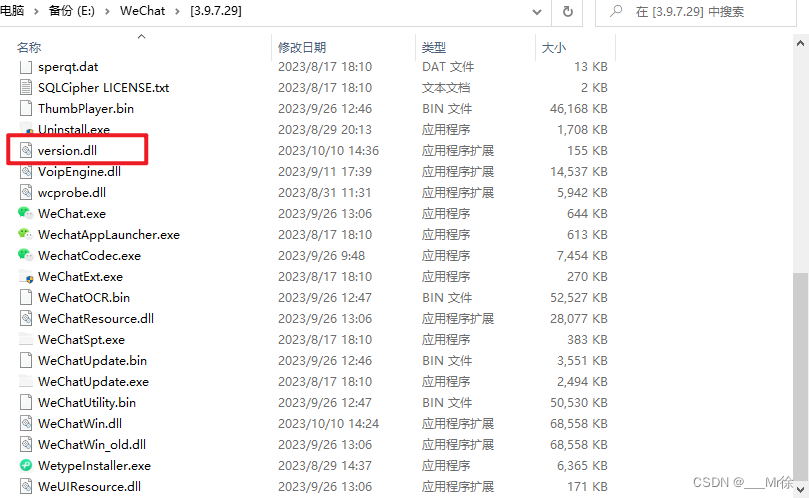Click the size 50,530 KB

tap(578, 403)
